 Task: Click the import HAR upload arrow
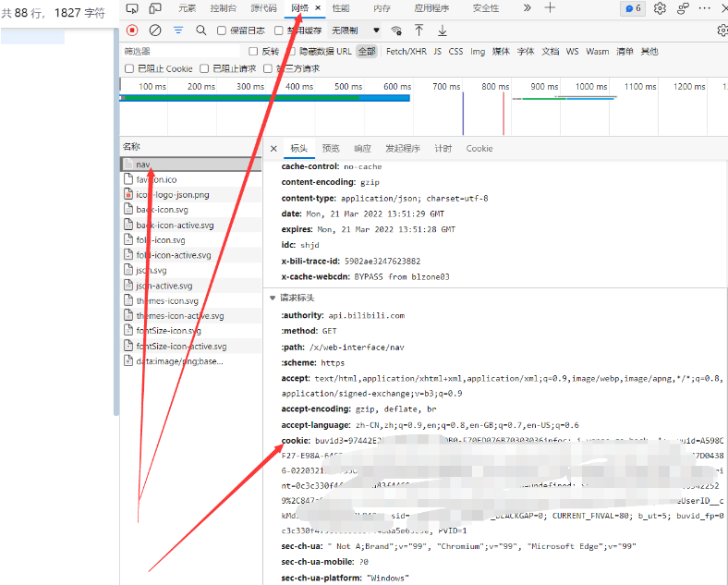(x=419, y=30)
